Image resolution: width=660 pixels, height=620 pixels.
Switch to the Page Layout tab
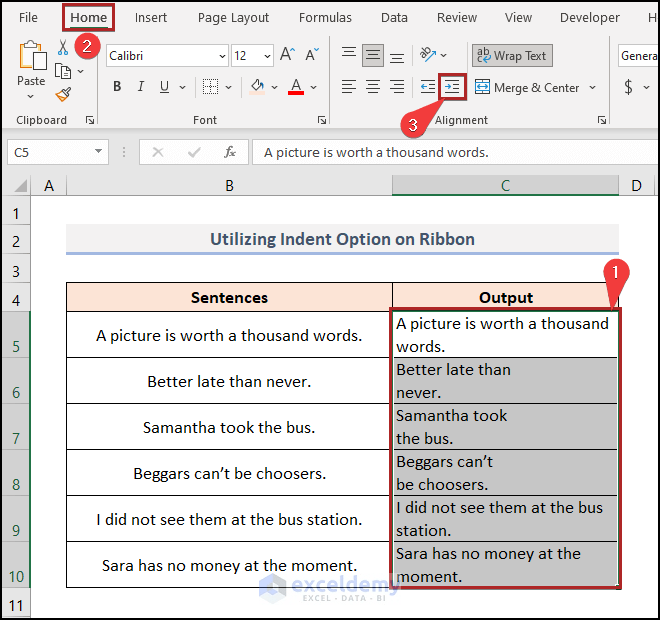(233, 18)
